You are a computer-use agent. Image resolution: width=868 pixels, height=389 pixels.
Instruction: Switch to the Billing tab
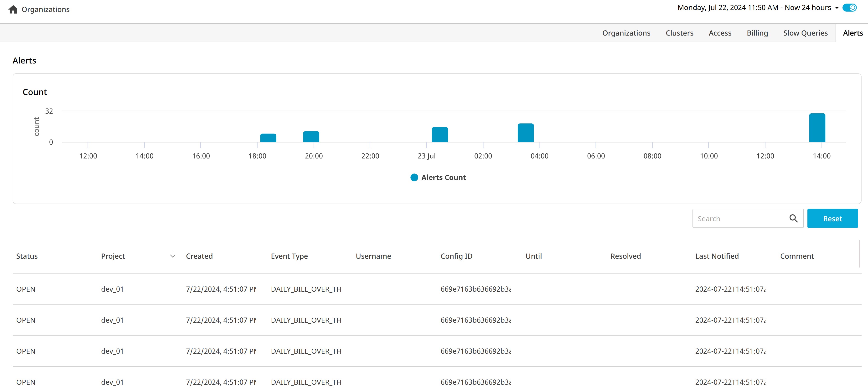[x=757, y=33]
